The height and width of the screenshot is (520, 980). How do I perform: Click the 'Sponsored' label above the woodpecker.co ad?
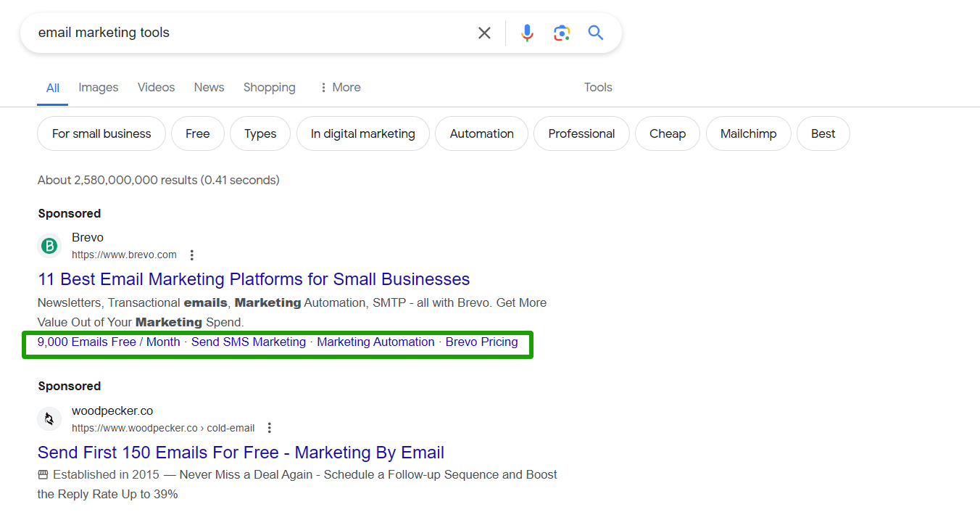[x=70, y=386]
